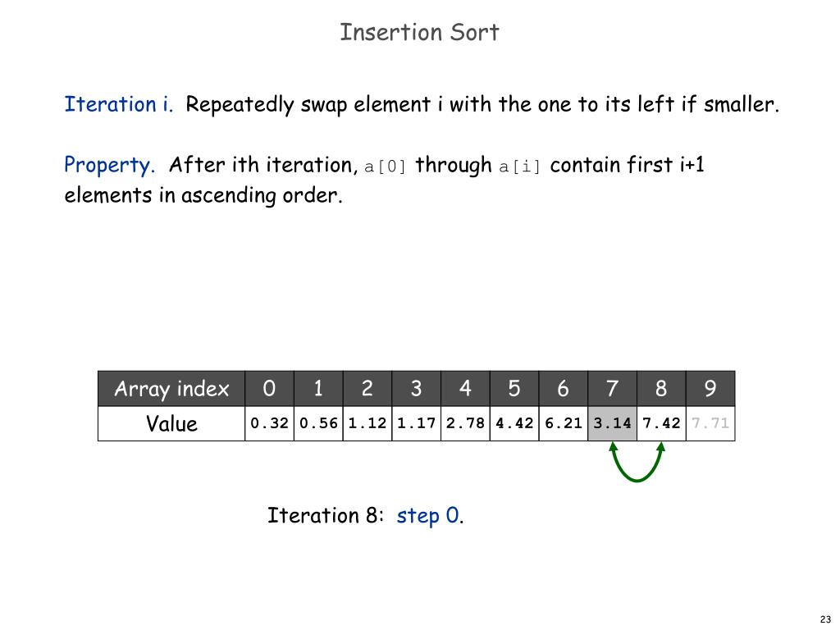
Task: Click the a[0] code text
Action: pos(386,167)
